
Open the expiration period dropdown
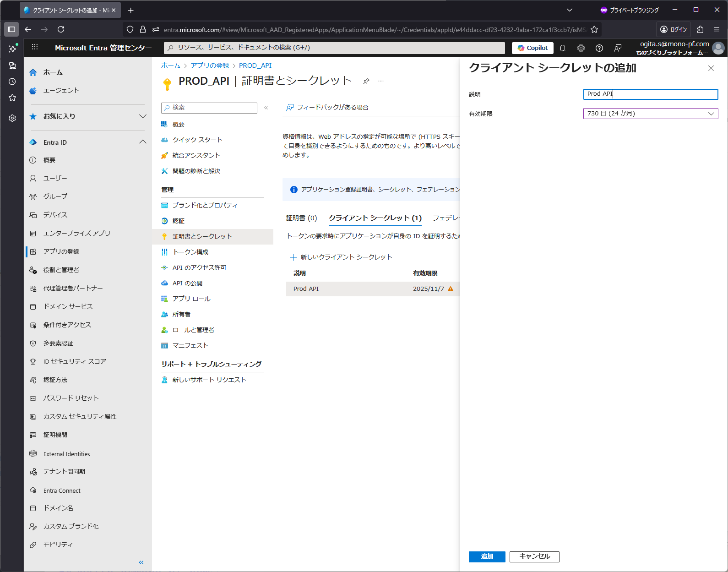pos(650,114)
